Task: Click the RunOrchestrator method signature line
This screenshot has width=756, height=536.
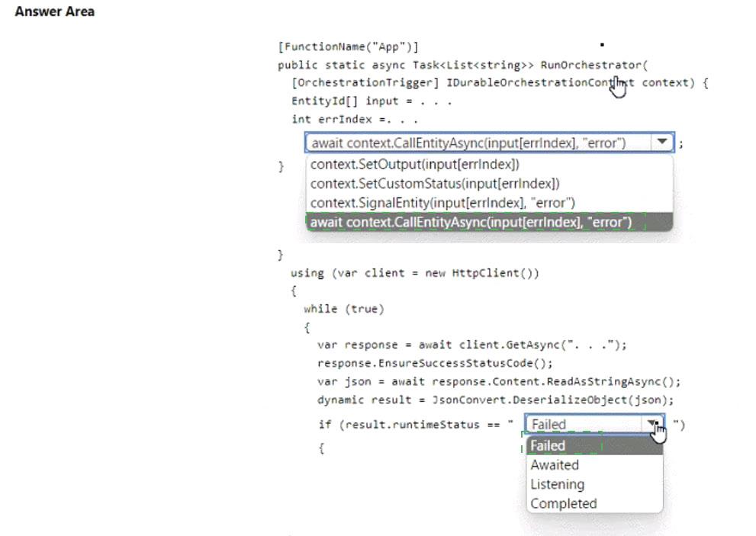Action: pos(462,65)
